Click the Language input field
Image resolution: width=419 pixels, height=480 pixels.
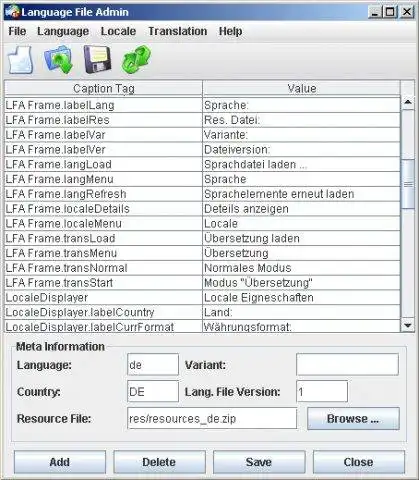153,365
